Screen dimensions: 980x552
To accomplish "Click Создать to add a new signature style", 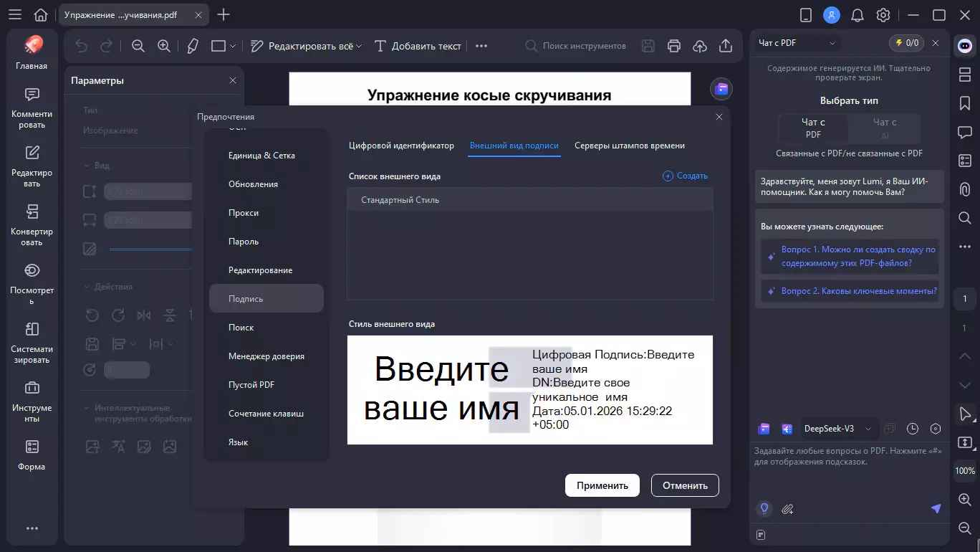I will point(685,175).
